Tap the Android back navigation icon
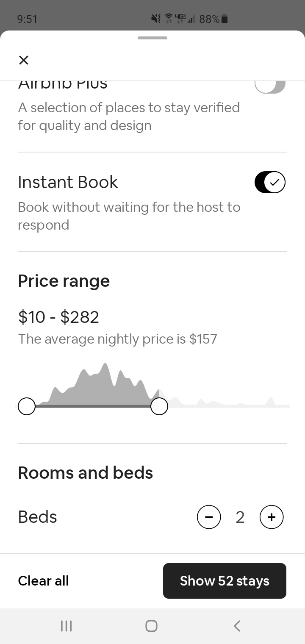Image resolution: width=305 pixels, height=644 pixels. tap(237, 626)
